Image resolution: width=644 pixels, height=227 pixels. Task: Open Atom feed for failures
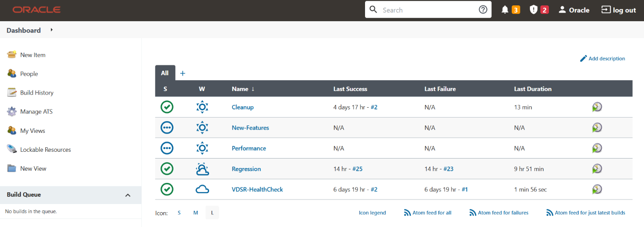click(499, 213)
